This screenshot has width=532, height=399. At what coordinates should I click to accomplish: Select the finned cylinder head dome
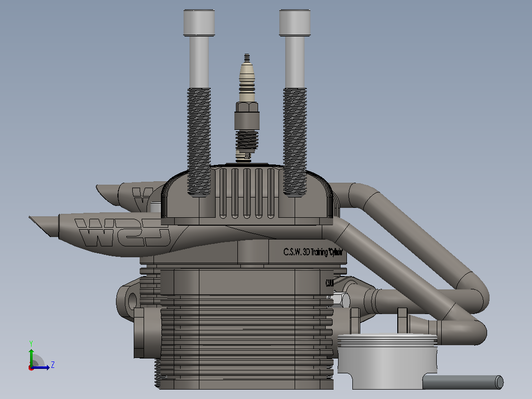(x=247, y=195)
